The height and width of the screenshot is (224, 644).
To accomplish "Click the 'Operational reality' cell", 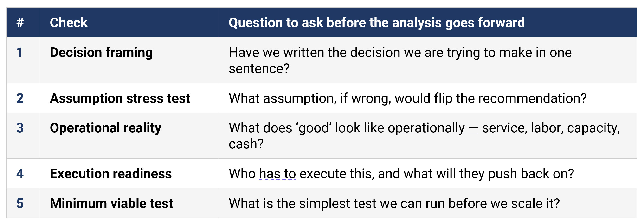I will [105, 128].
